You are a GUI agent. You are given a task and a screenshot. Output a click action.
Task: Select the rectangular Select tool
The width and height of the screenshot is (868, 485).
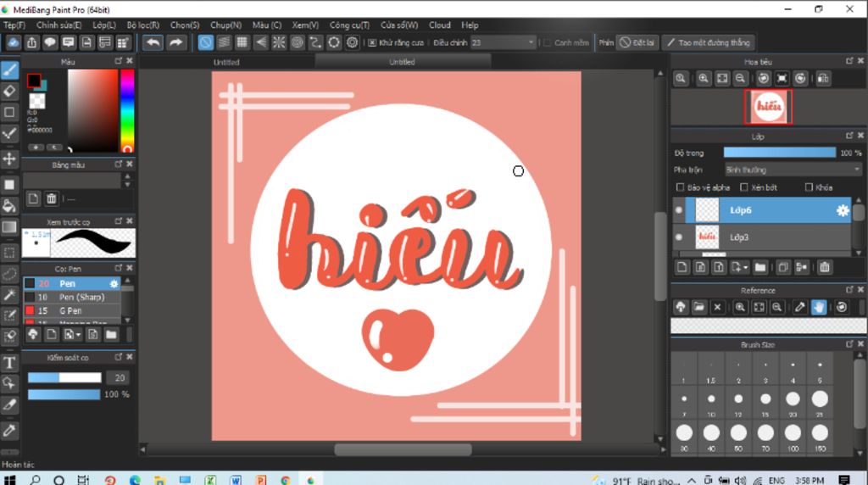pos(9,253)
